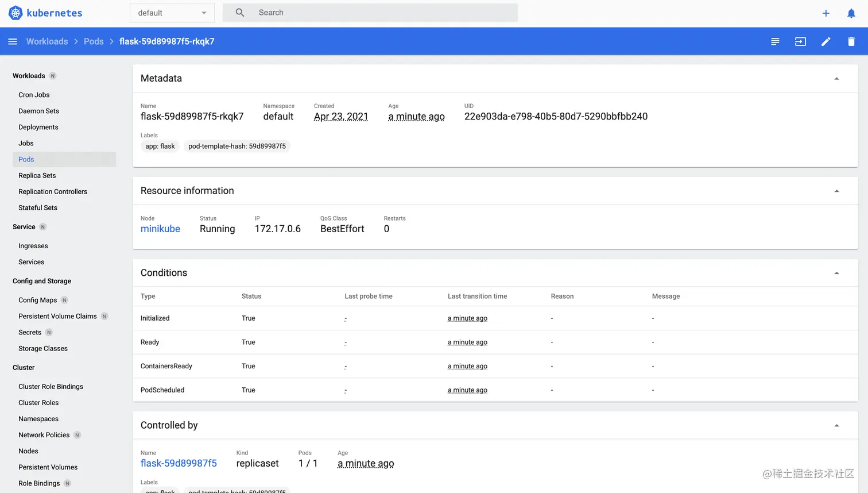The image size is (868, 493).
Task: Click the search magnifier icon
Action: (x=240, y=13)
